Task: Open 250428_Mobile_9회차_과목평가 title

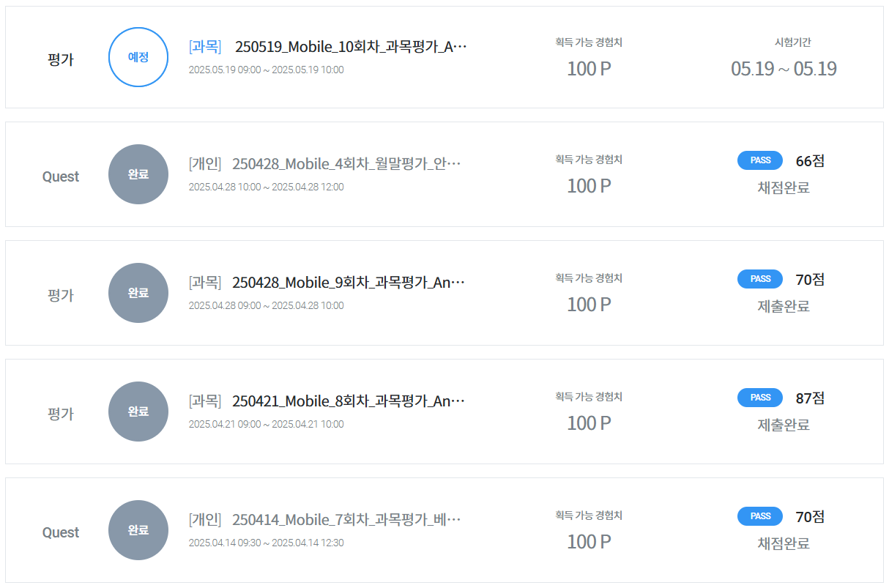Action: point(349,283)
